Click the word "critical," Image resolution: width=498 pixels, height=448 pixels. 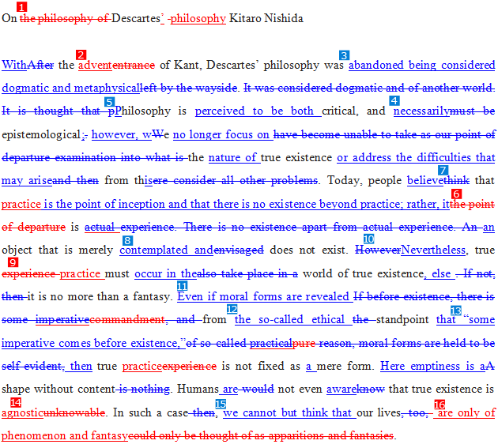click(340, 111)
